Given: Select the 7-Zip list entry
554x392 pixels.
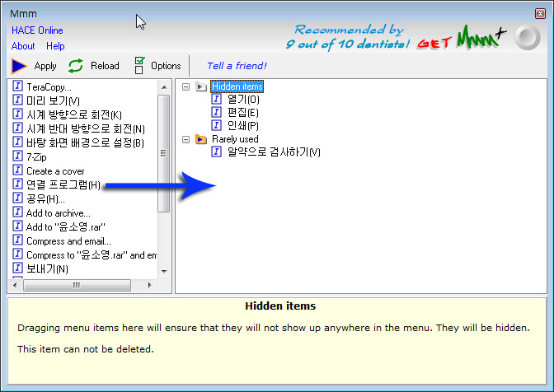Looking at the screenshot, I should (x=36, y=156).
